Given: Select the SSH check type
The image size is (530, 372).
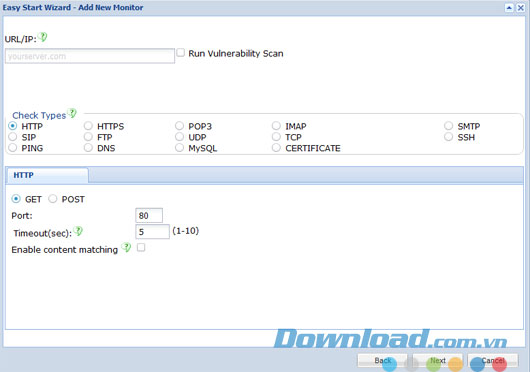Looking at the screenshot, I should 449,137.
